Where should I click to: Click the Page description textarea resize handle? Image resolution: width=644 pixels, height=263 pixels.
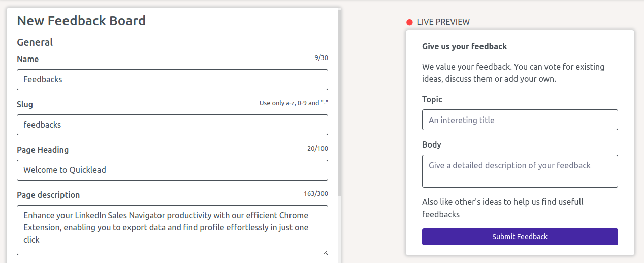[x=325, y=252]
